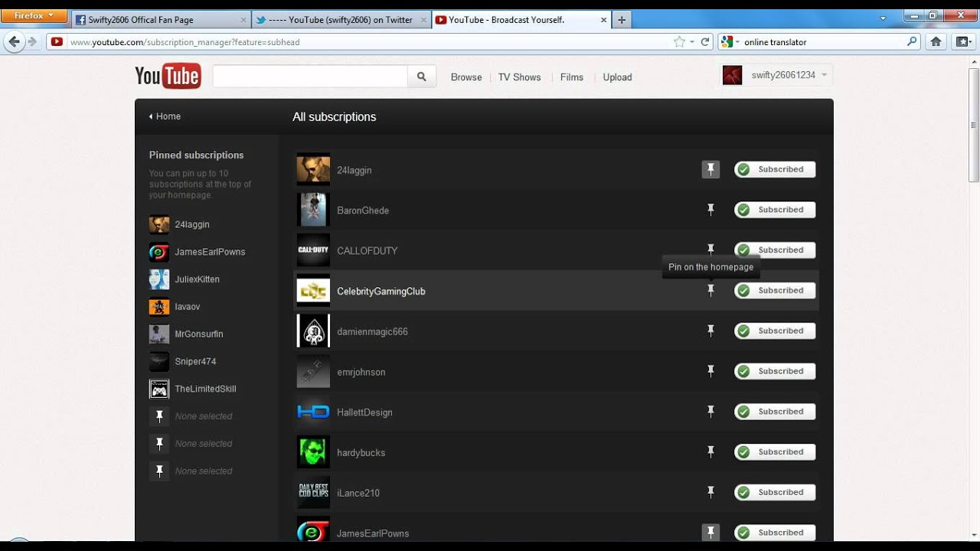980x551 pixels.
Task: Open pinned 24laggin in sidebar
Action: [x=192, y=224]
